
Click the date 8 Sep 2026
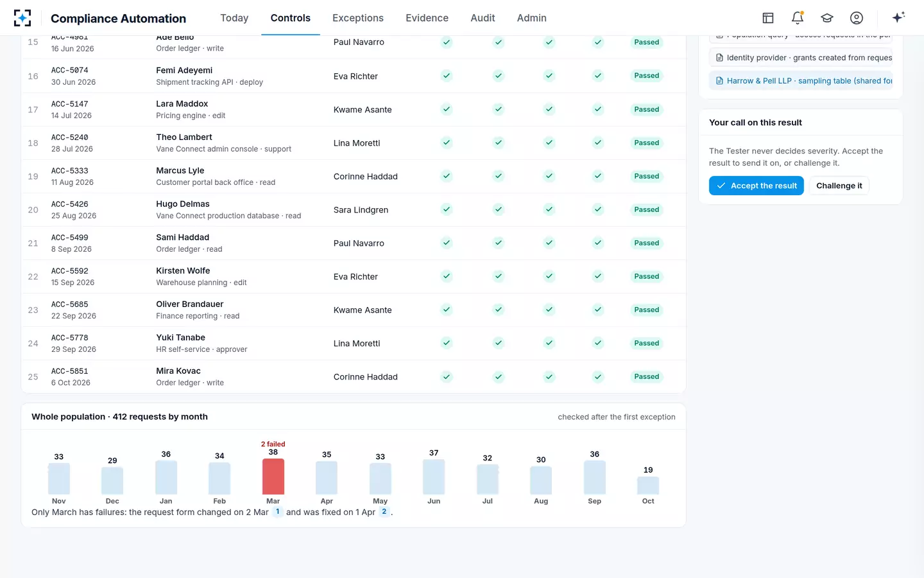pyautogui.click(x=71, y=249)
